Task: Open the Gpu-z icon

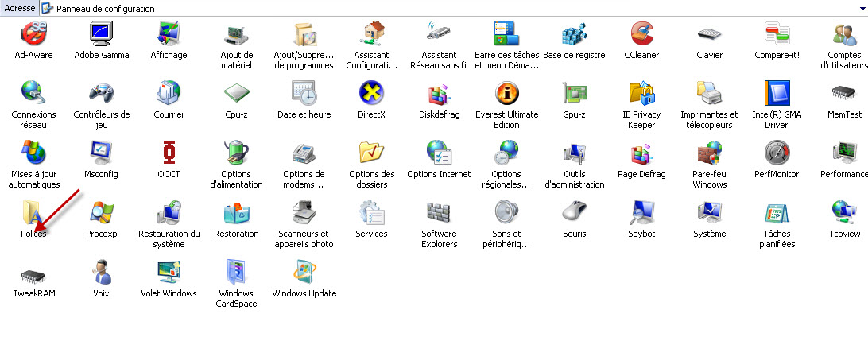Action: pyautogui.click(x=574, y=95)
